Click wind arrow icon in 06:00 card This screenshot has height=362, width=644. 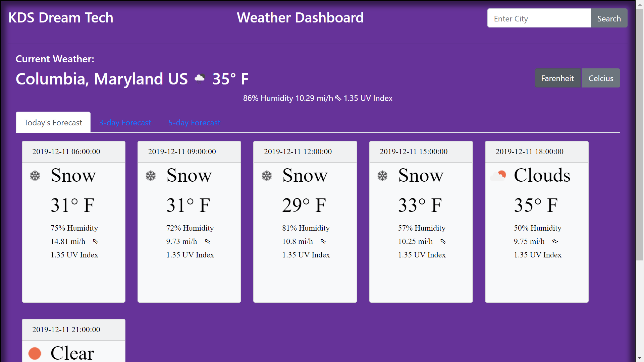click(96, 241)
